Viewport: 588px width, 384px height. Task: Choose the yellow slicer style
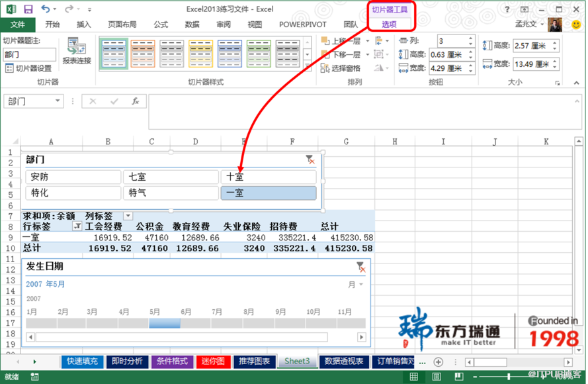200,54
